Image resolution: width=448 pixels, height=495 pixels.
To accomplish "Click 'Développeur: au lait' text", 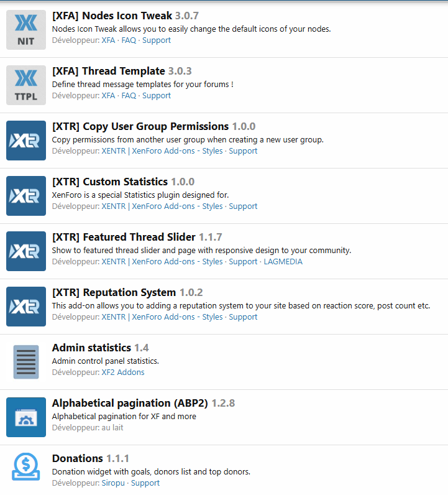I will click(x=88, y=427).
